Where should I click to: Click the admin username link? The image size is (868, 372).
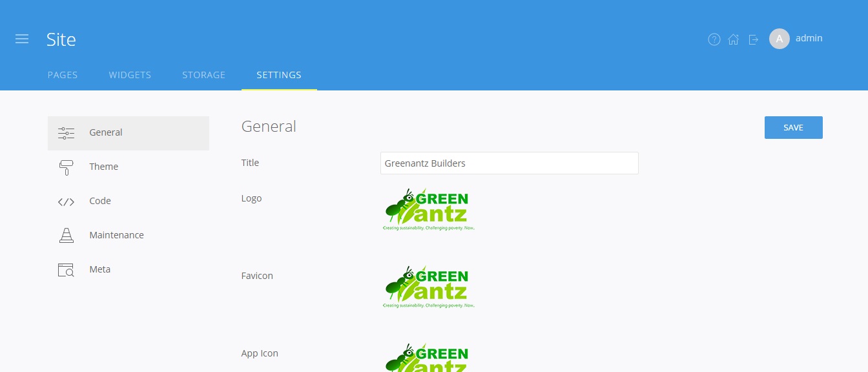809,38
